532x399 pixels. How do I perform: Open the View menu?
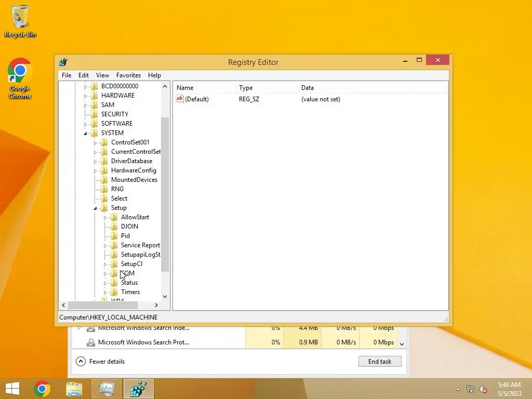pyautogui.click(x=102, y=75)
